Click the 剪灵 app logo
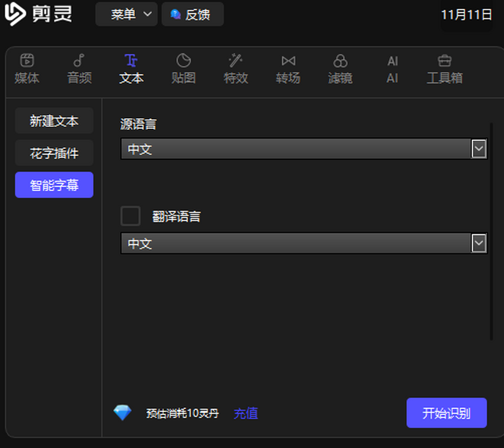This screenshot has height=448, width=504. (15, 14)
